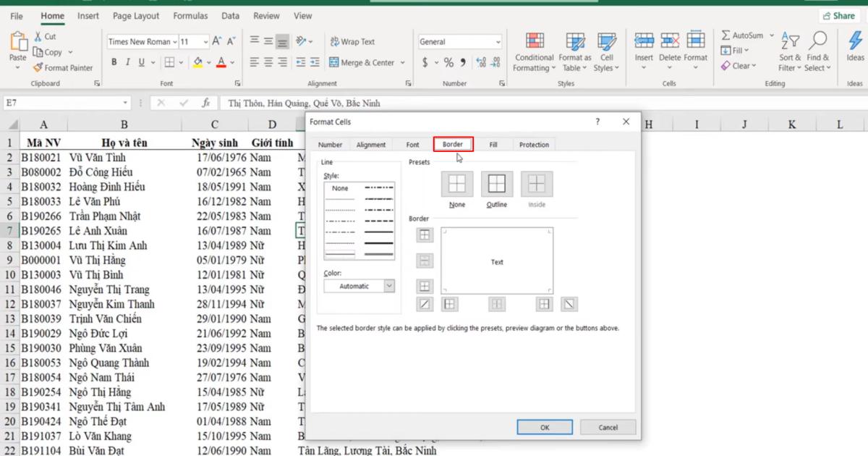Image resolution: width=868 pixels, height=456 pixels.
Task: Open the Page Layout ribbon tab
Action: pyautogui.click(x=135, y=15)
